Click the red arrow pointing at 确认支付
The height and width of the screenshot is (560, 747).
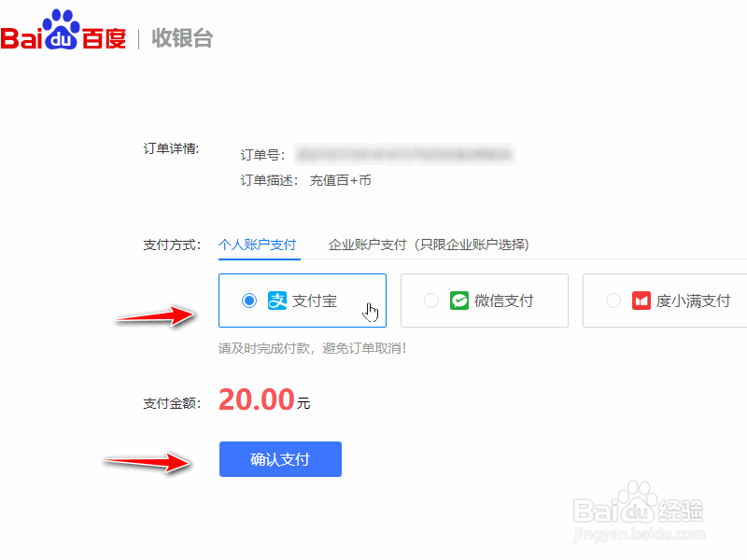pyautogui.click(x=147, y=461)
